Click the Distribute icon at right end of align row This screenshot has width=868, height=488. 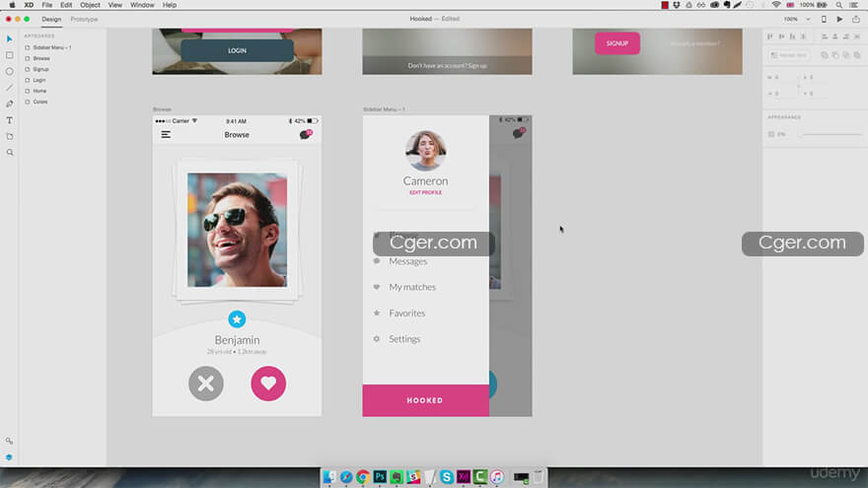point(857,36)
